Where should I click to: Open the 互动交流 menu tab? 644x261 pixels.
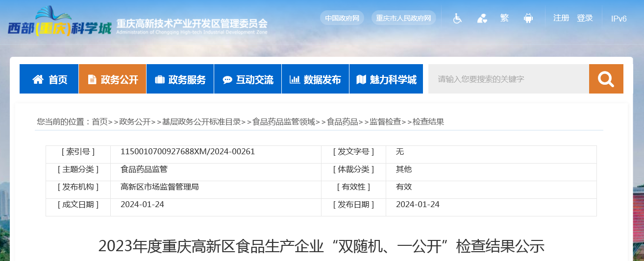click(248, 79)
